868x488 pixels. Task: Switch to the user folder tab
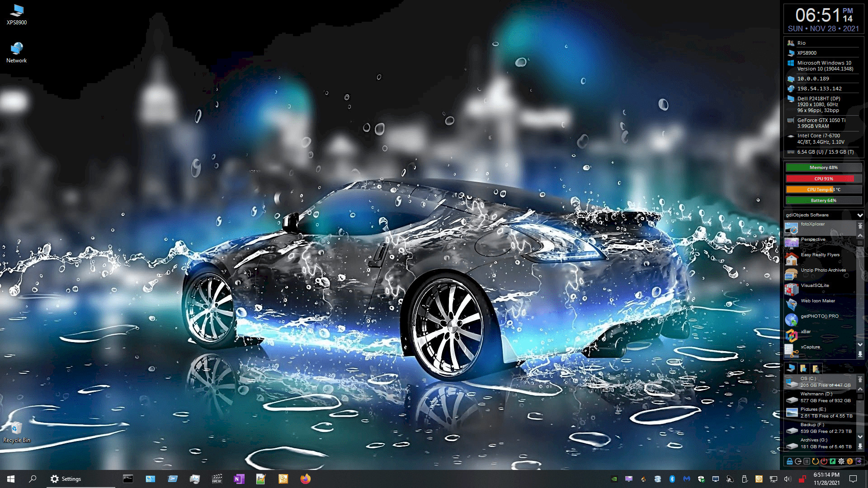816,368
